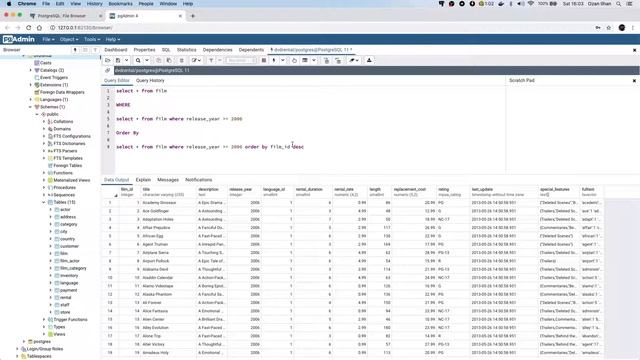The width and height of the screenshot is (640, 360).
Task: Click the Rollback transaction icon
Action: [338, 60]
